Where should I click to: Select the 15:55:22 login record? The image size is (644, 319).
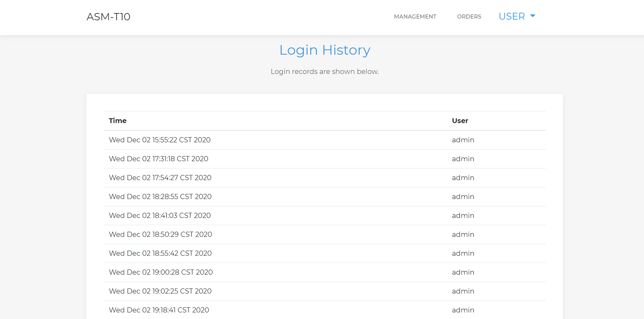coord(160,140)
